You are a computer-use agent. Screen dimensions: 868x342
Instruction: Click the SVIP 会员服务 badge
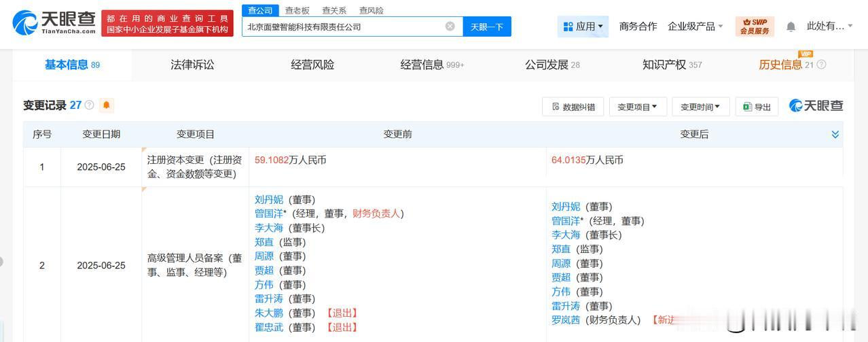(755, 27)
